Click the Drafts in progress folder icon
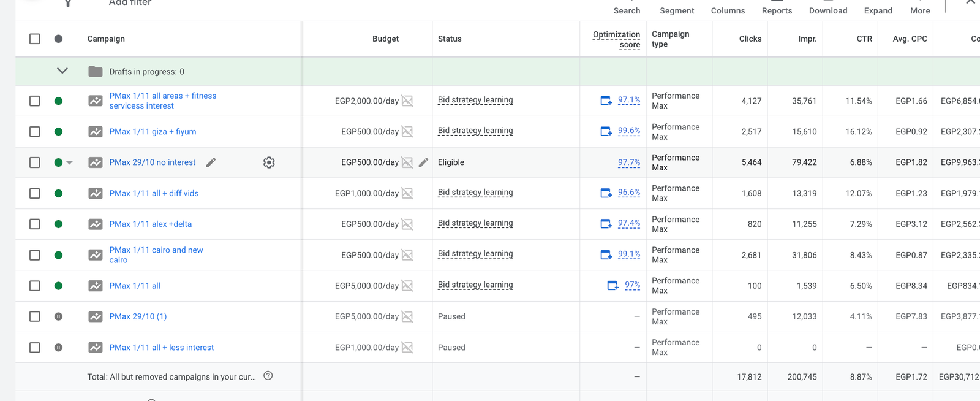Screen dimensions: 980x401 tap(96, 72)
